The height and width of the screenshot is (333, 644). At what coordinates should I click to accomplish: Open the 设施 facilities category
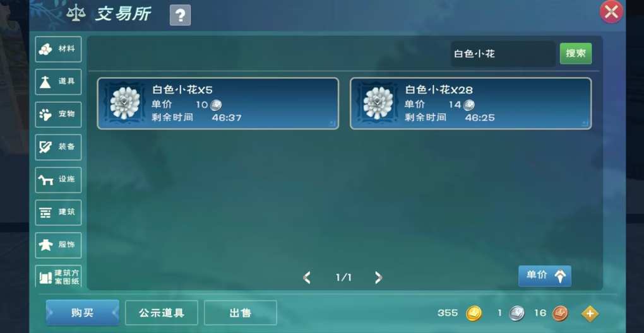pyautogui.click(x=58, y=180)
